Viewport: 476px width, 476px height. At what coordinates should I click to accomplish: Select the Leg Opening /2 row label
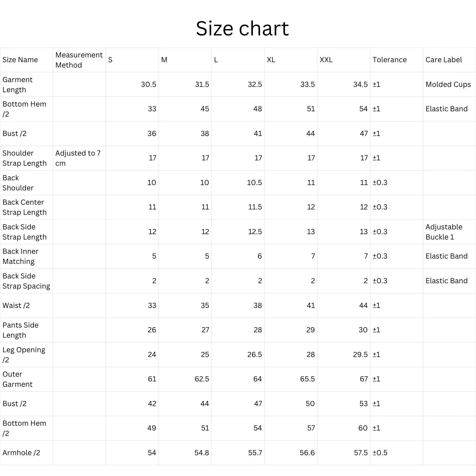(24, 355)
